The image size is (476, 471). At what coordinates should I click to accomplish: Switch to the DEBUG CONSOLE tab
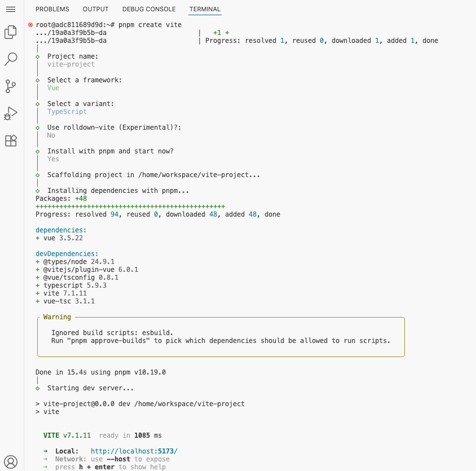coord(149,9)
